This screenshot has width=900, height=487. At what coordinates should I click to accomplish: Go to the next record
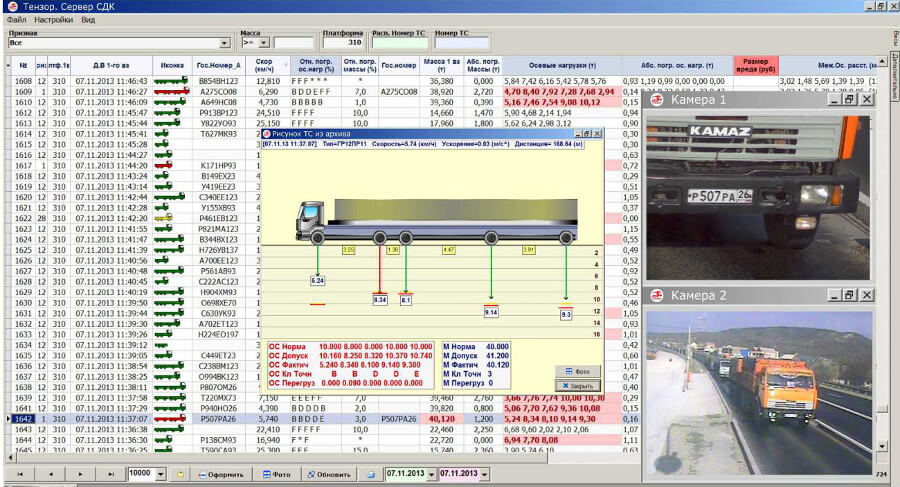click(80, 474)
